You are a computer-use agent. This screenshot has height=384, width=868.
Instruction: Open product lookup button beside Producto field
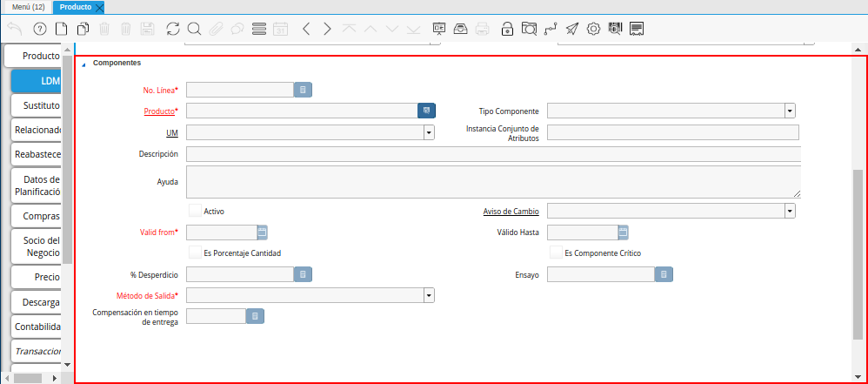click(426, 111)
